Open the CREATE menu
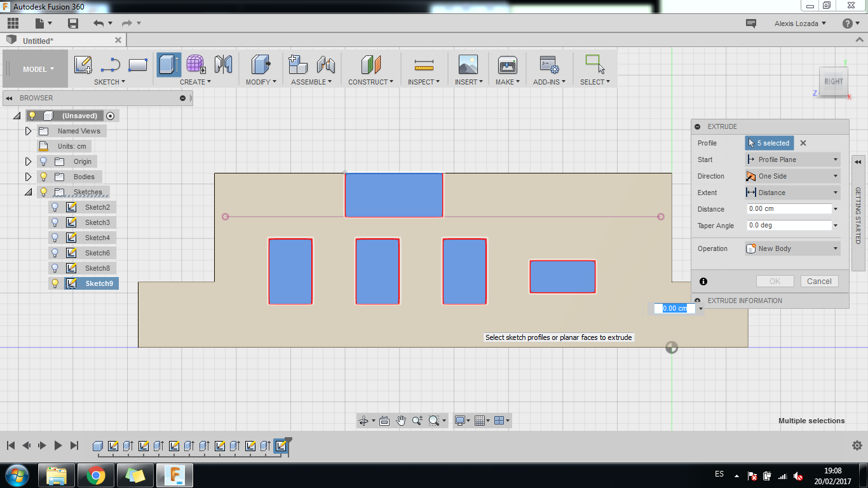The width and height of the screenshot is (868, 488). 195,82
